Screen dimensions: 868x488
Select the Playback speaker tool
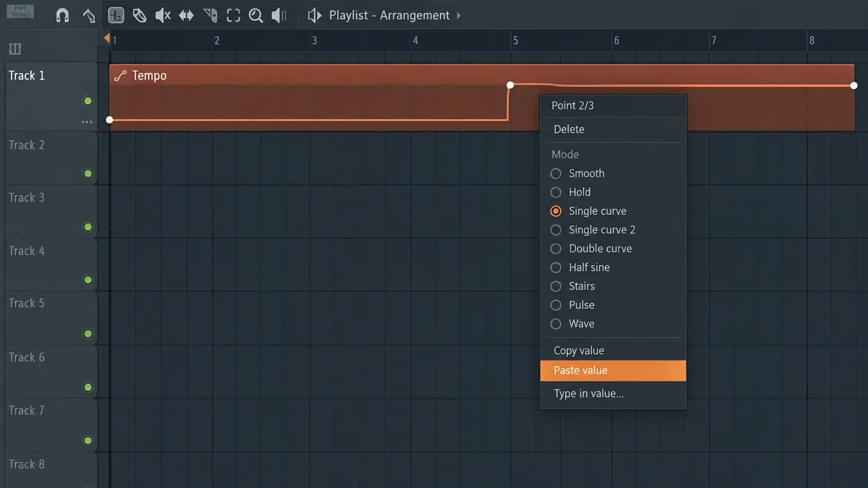click(x=279, y=15)
